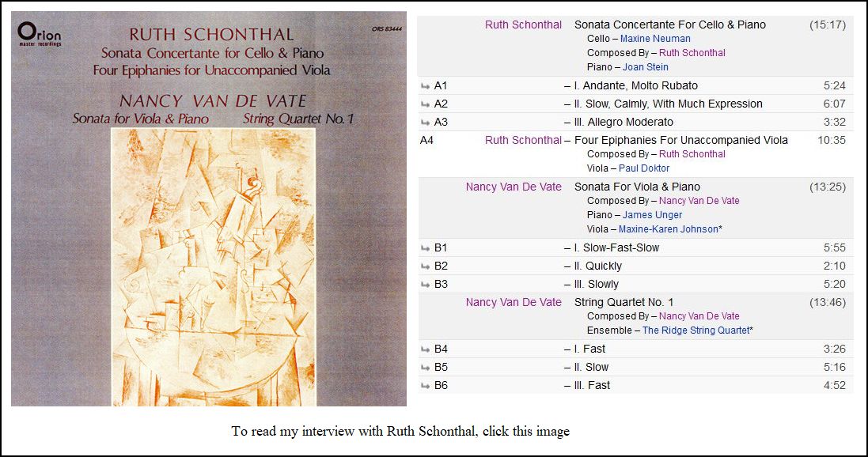Click the total duration (13:25)

coord(828,187)
